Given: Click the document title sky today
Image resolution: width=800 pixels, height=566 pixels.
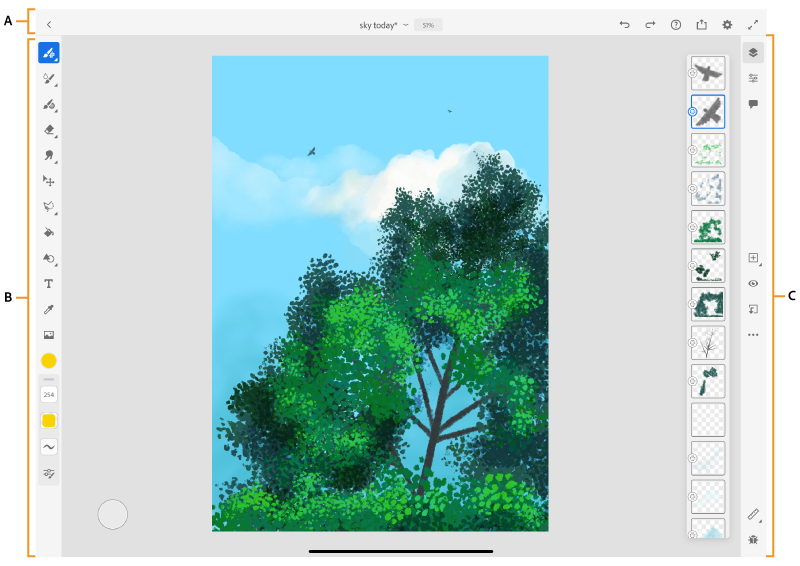Looking at the screenshot, I should pos(378,25).
